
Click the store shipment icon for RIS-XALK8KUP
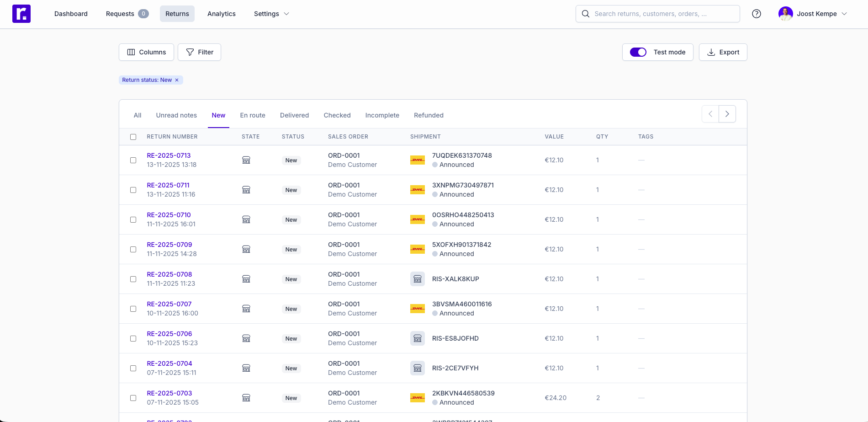click(x=418, y=279)
